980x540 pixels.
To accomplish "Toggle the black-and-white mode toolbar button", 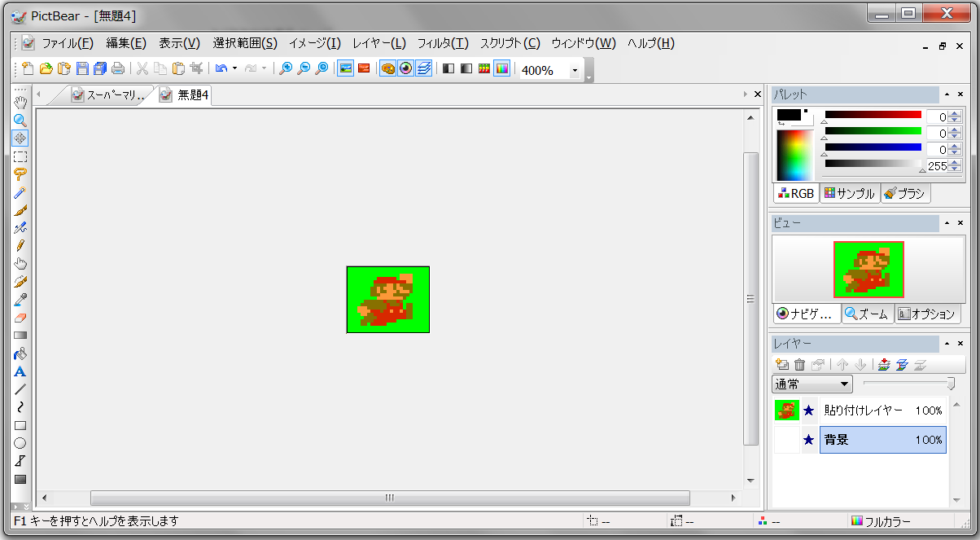I will [448, 69].
